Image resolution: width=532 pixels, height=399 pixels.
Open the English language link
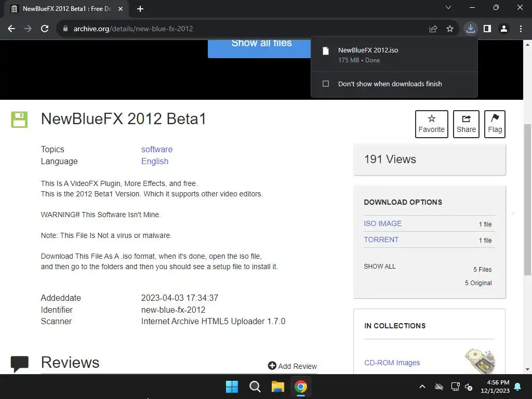tap(155, 161)
